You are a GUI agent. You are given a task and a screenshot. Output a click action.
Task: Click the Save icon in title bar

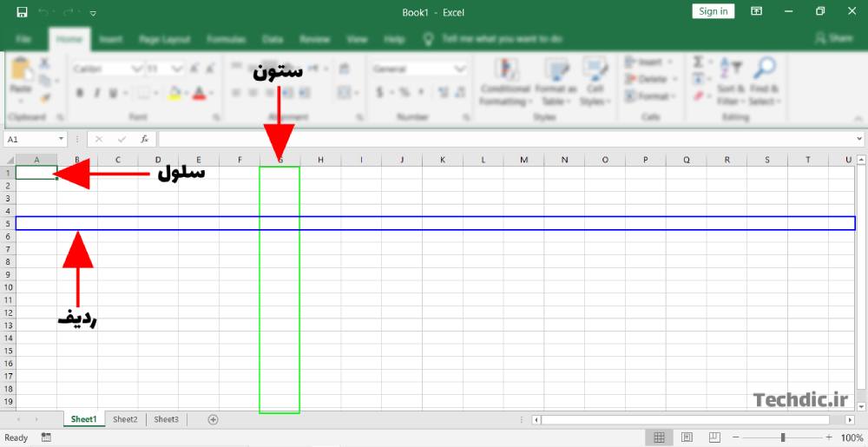[22, 12]
